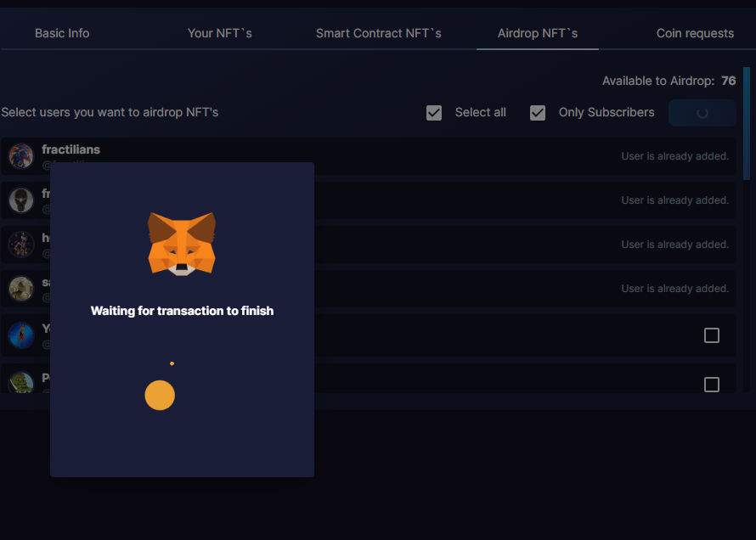Toggle the Only Subscribers checkbox
The height and width of the screenshot is (540, 756).
[x=538, y=113]
